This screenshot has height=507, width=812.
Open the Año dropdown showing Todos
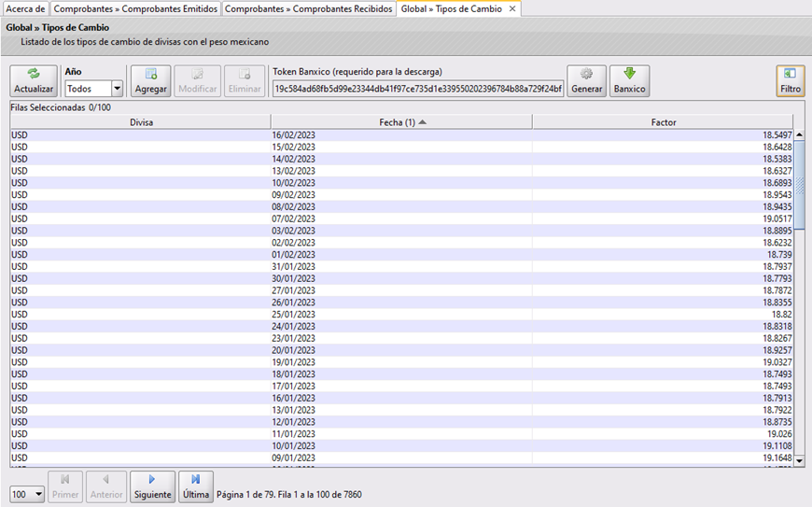(93, 89)
